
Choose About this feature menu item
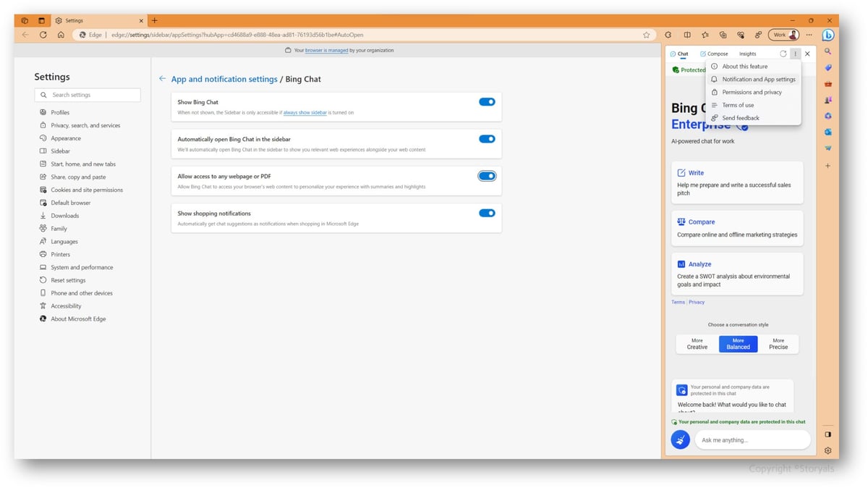[753, 67]
